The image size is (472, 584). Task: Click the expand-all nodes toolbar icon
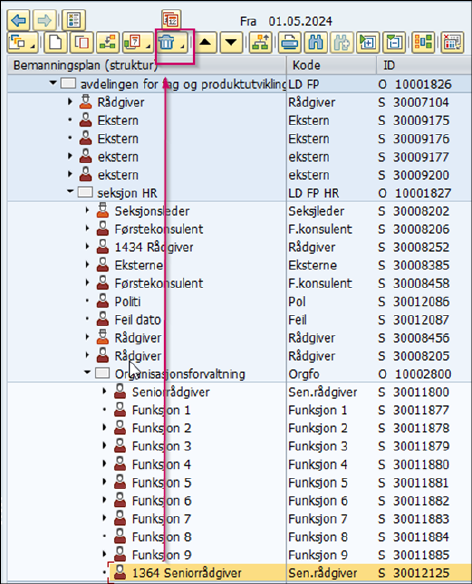click(367, 42)
